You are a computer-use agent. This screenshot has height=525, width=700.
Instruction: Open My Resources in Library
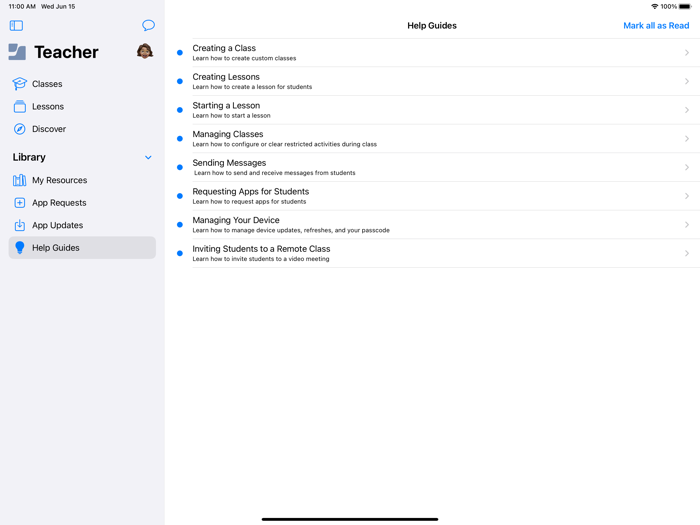pos(82,180)
